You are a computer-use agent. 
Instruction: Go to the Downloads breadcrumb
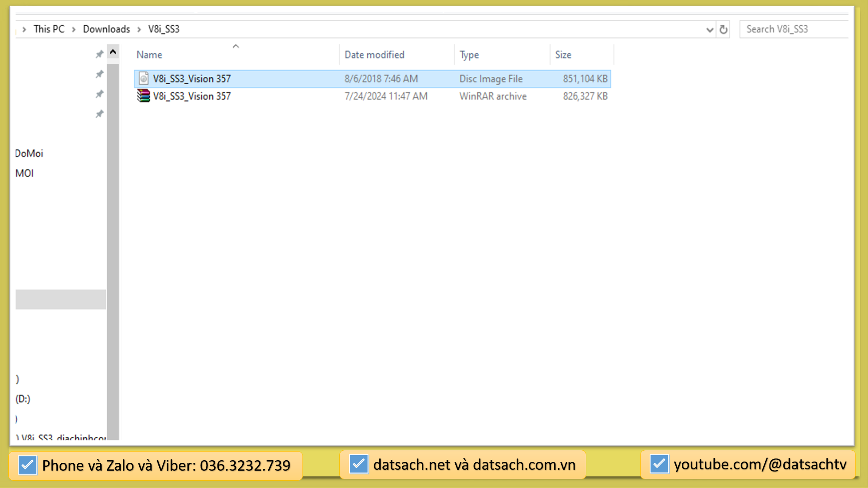[x=106, y=29]
